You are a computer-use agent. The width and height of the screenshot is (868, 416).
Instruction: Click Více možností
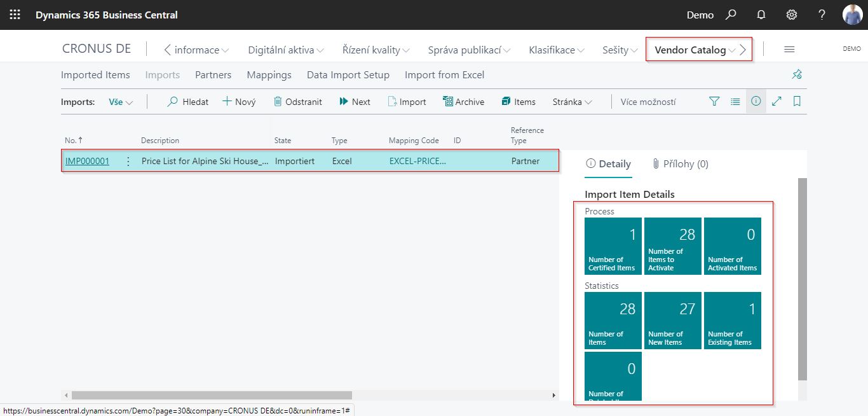pyautogui.click(x=648, y=102)
